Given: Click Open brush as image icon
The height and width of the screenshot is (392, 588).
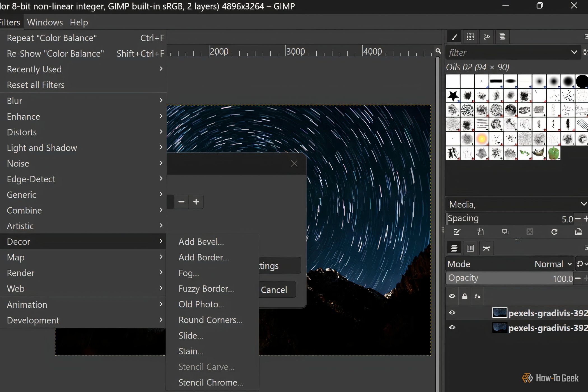Looking at the screenshot, I should tap(578, 232).
